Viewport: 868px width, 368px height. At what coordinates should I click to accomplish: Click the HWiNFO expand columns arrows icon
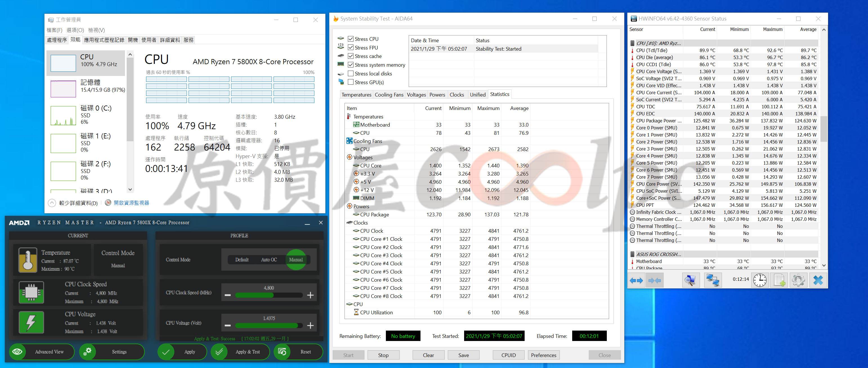tap(636, 280)
